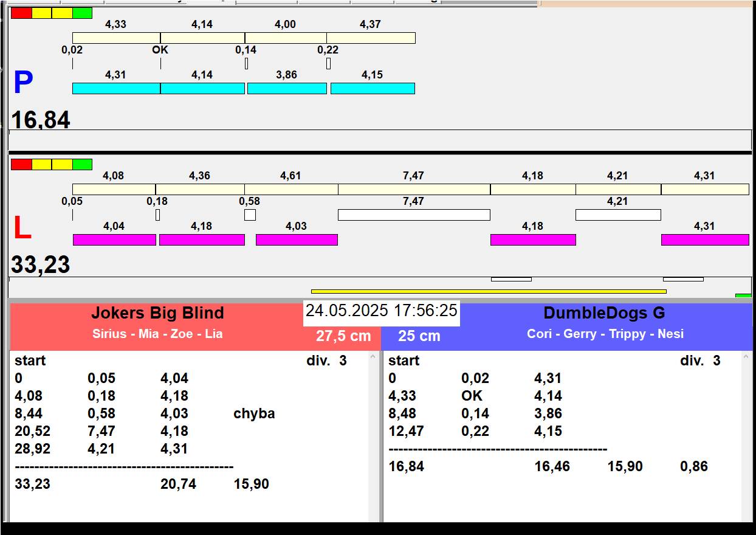The image size is (756, 535).
Task: Click the green start light in lane L
Action: [82, 164]
